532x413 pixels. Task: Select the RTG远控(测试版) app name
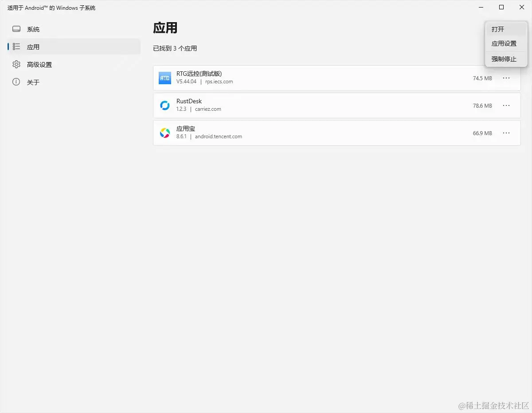(x=199, y=74)
